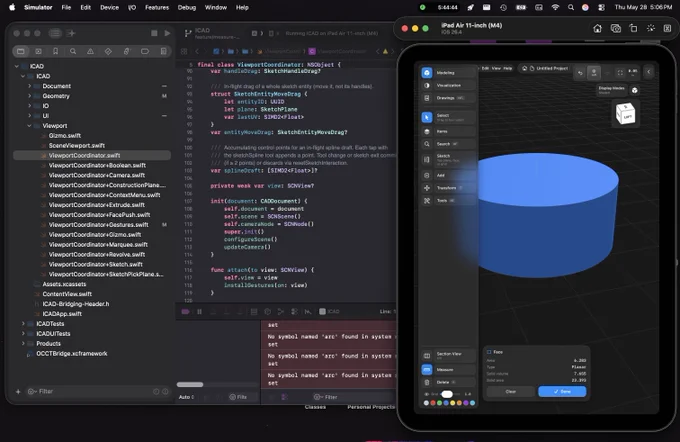Open the Items list icon
The width and height of the screenshot is (680, 442).
pyautogui.click(x=427, y=131)
